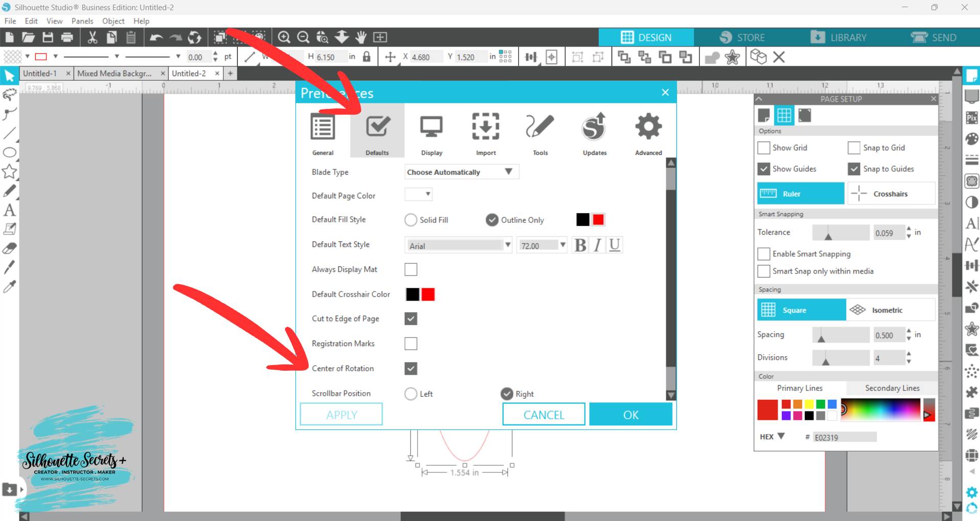Viewport: 980px width, 521px height.
Task: Click the Cut scissors icon
Action: [92, 37]
